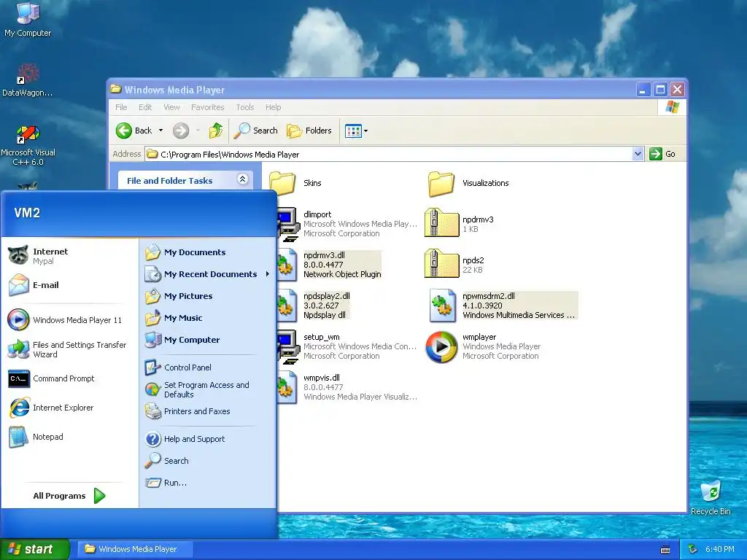Open My Computer in Start menu
This screenshot has height=560, width=747.
(x=208, y=340)
